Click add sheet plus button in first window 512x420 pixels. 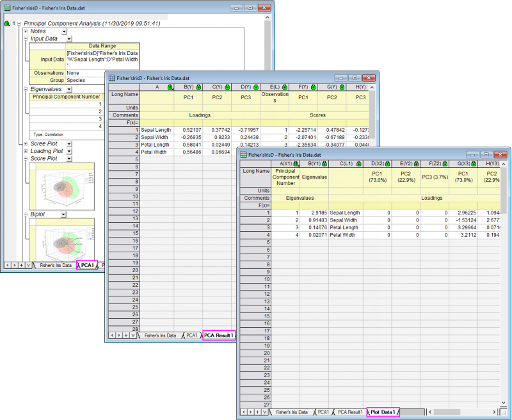(x=21, y=265)
